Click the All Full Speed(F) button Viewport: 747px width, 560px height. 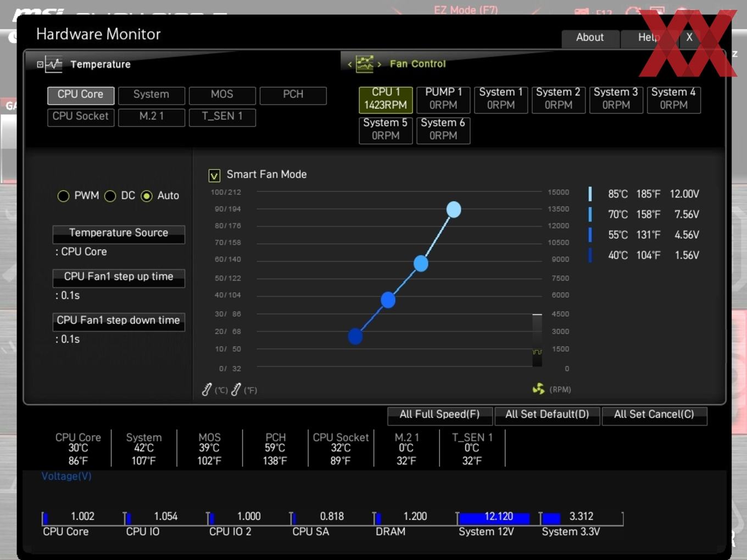click(x=439, y=416)
